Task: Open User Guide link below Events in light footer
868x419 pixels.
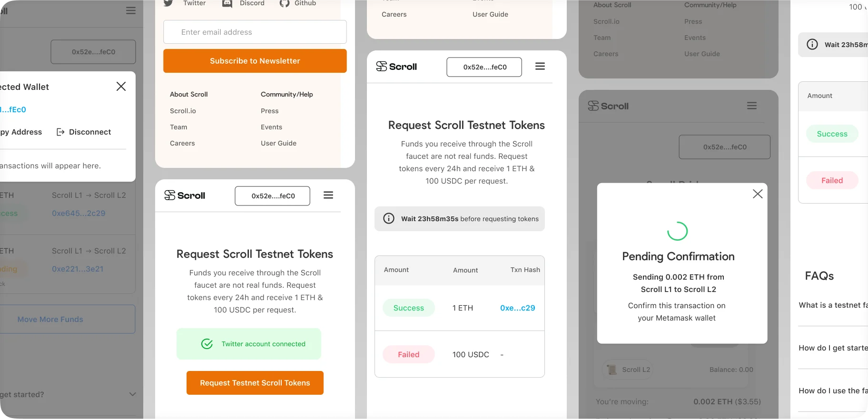Action: pos(278,143)
